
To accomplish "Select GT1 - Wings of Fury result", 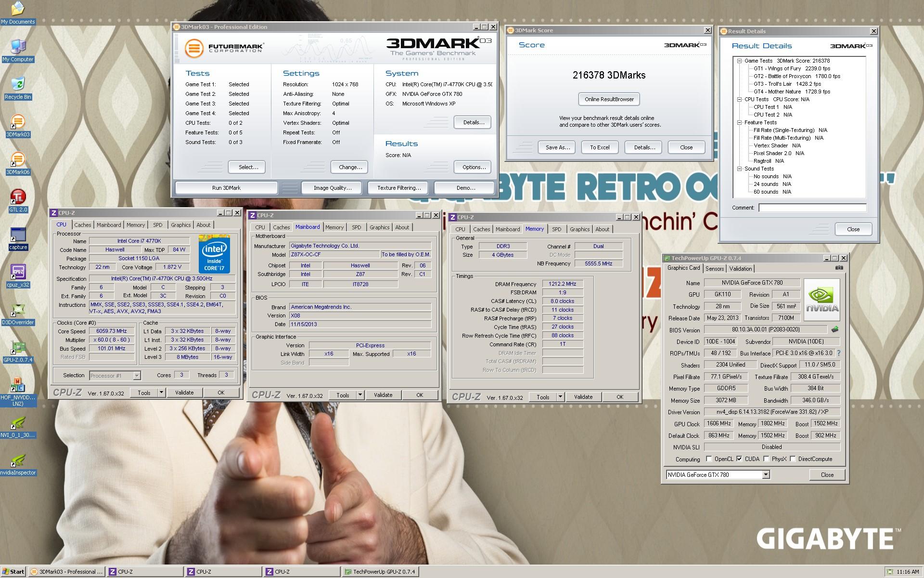I will point(792,68).
